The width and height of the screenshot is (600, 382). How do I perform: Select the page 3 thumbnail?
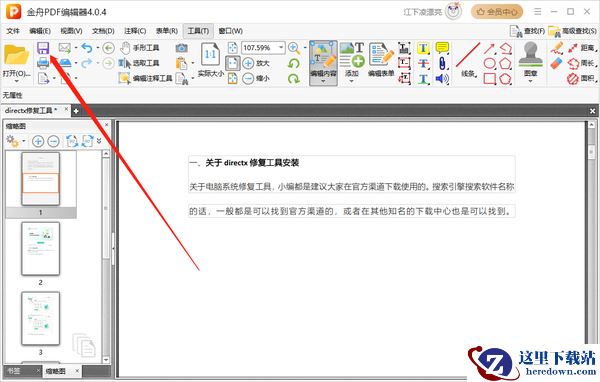(41, 318)
